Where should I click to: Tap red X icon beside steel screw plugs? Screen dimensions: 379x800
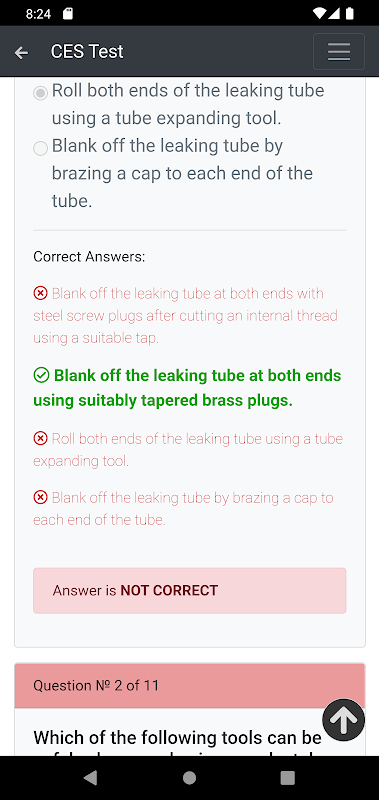point(40,293)
